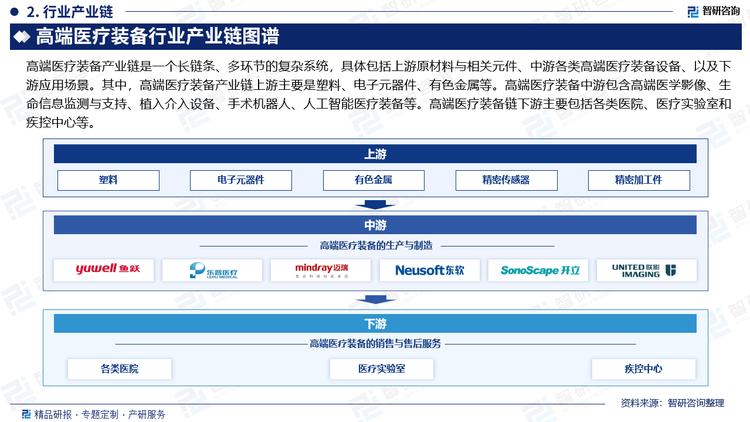This screenshot has height=422, width=750.
Task: Click the 高端医疗装备行业产业链图谱 title banner
Action: click(375, 36)
